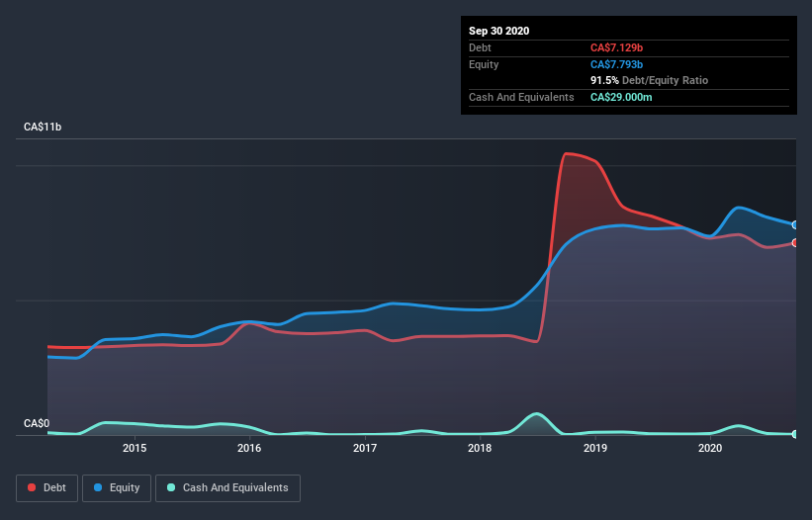Click the Equity row label in tooltip

point(484,64)
